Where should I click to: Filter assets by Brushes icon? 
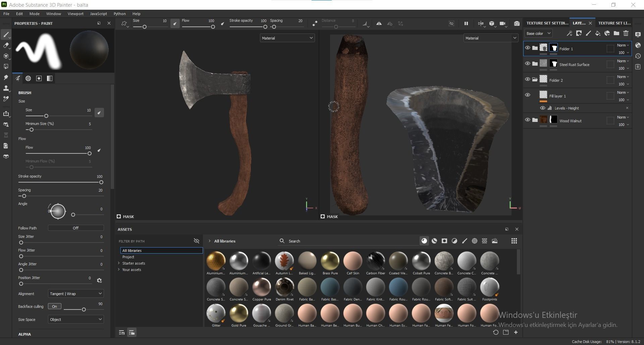[465, 241]
